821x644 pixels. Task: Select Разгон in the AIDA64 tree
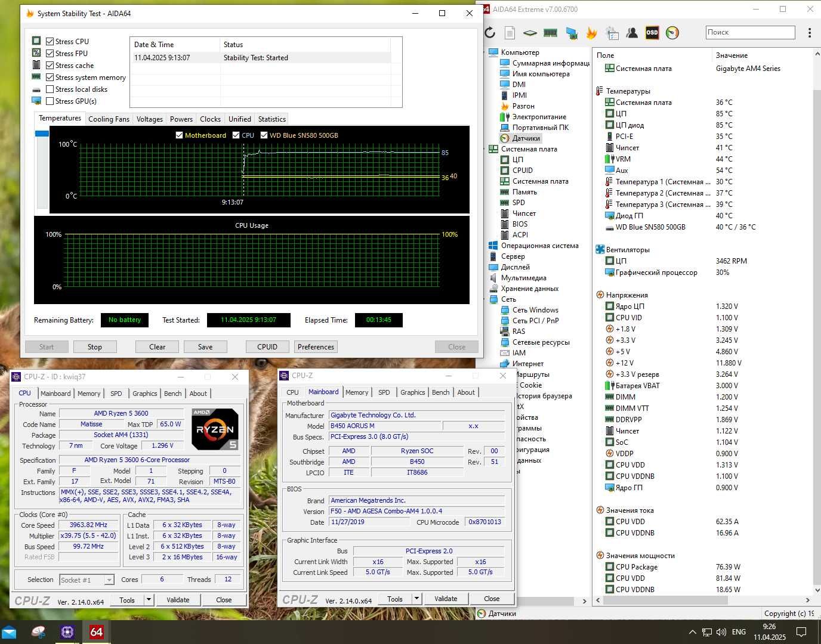pyautogui.click(x=523, y=106)
